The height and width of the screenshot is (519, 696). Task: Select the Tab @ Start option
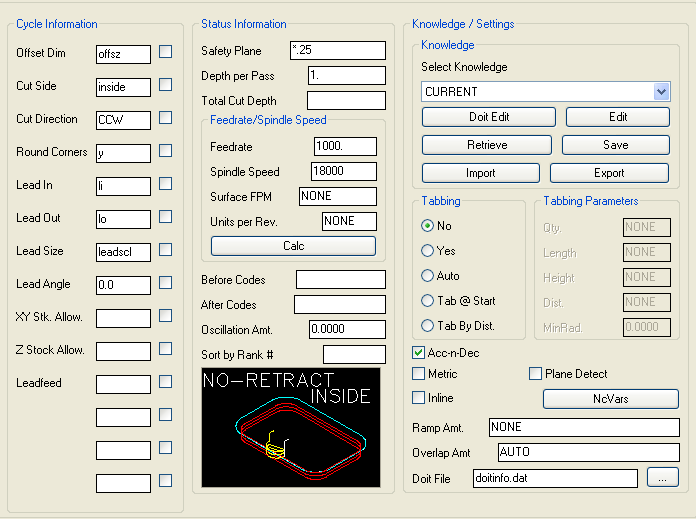coord(427,301)
